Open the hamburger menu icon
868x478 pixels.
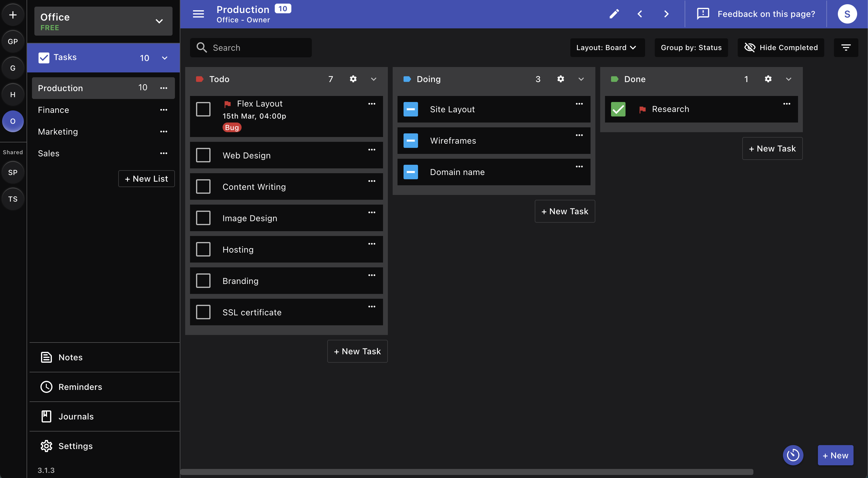[x=198, y=14]
